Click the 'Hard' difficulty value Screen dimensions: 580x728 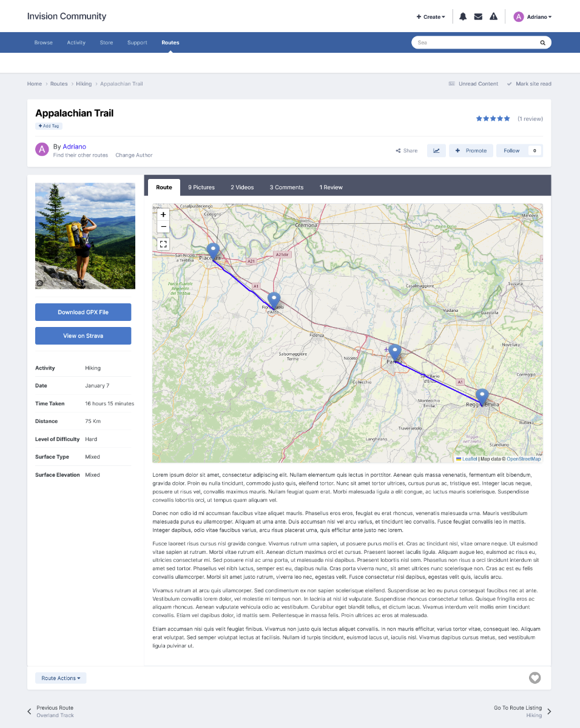pyautogui.click(x=91, y=439)
